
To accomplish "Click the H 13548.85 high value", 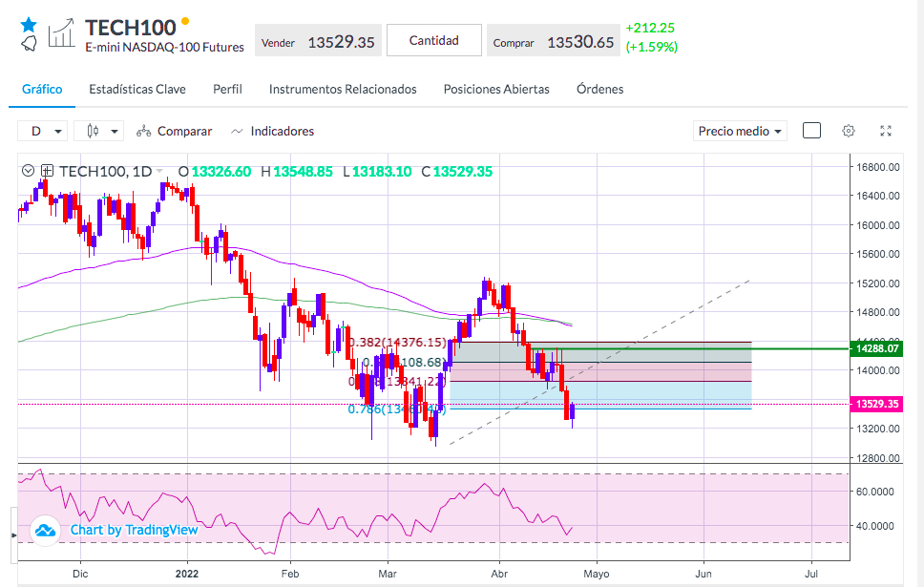I will click(x=297, y=172).
